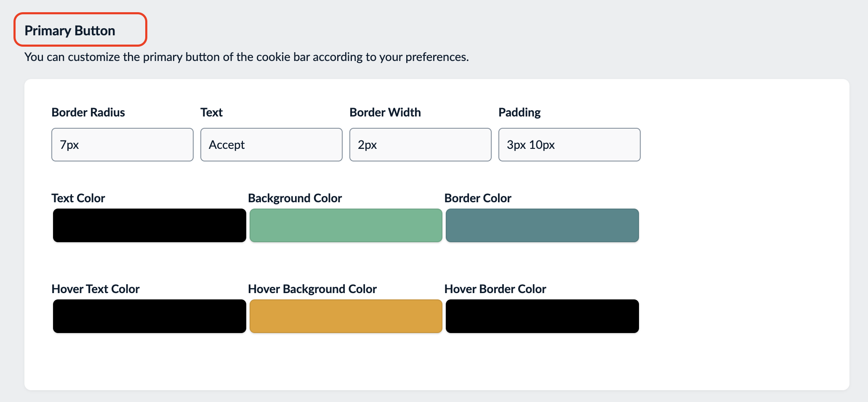This screenshot has width=868, height=402.
Task: Click the Border Radius input field
Action: [x=122, y=145]
